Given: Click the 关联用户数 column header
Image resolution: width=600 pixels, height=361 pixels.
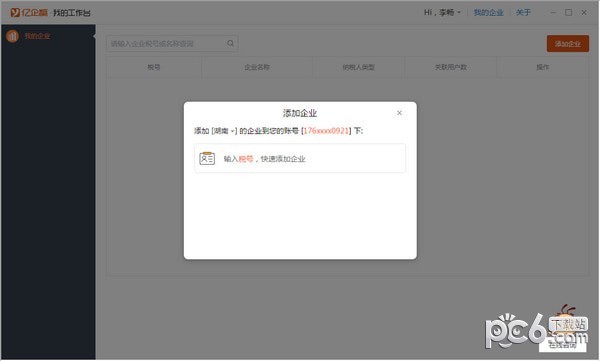Looking at the screenshot, I should (451, 67).
